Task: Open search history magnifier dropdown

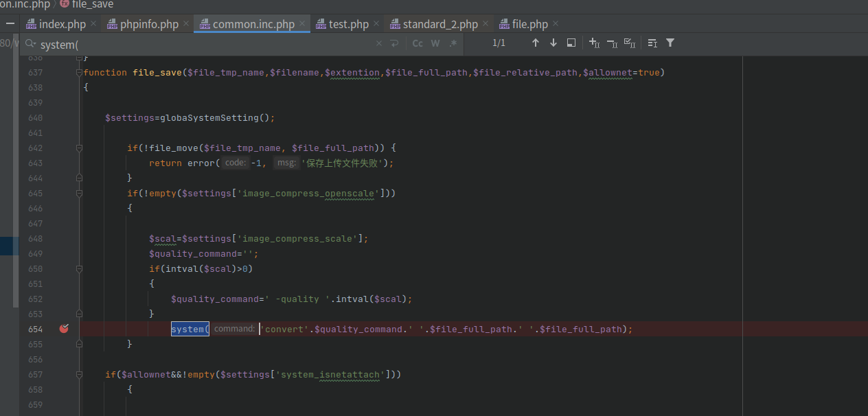Action: point(30,44)
